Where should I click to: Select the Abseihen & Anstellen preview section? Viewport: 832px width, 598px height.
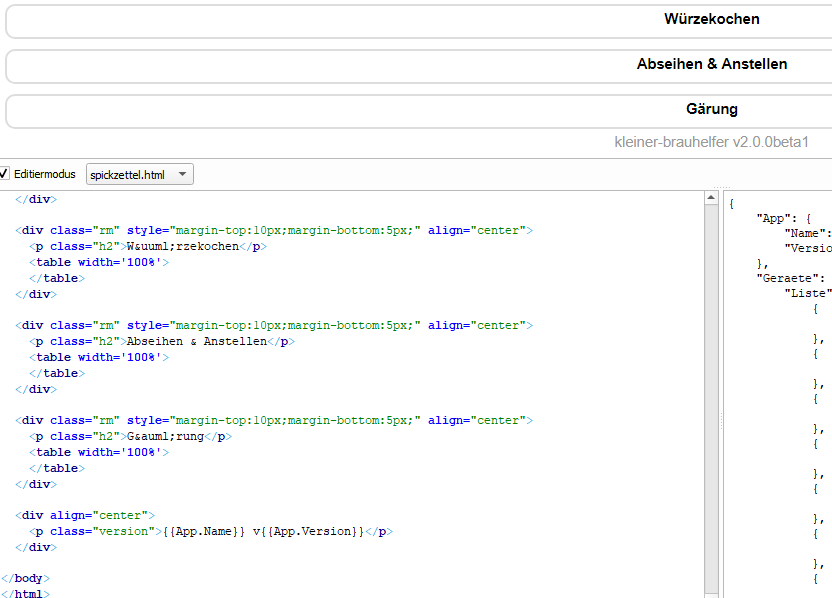(x=711, y=64)
